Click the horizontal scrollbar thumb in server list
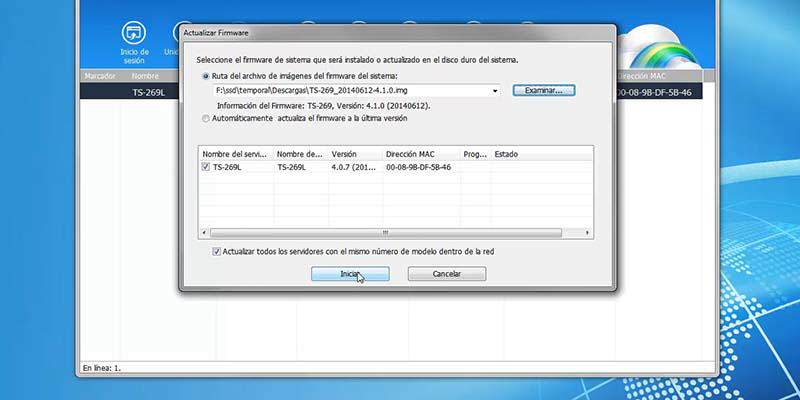The width and height of the screenshot is (800, 400). pyautogui.click(x=386, y=233)
